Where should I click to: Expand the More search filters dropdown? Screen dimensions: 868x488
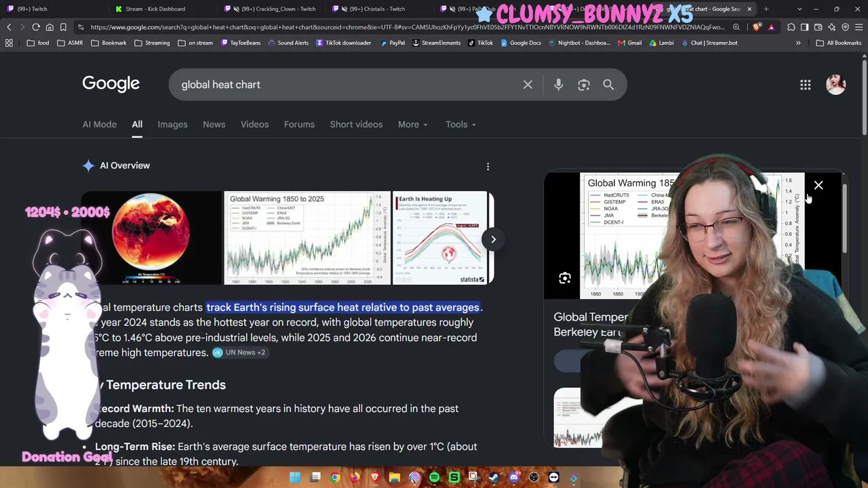pyautogui.click(x=412, y=125)
